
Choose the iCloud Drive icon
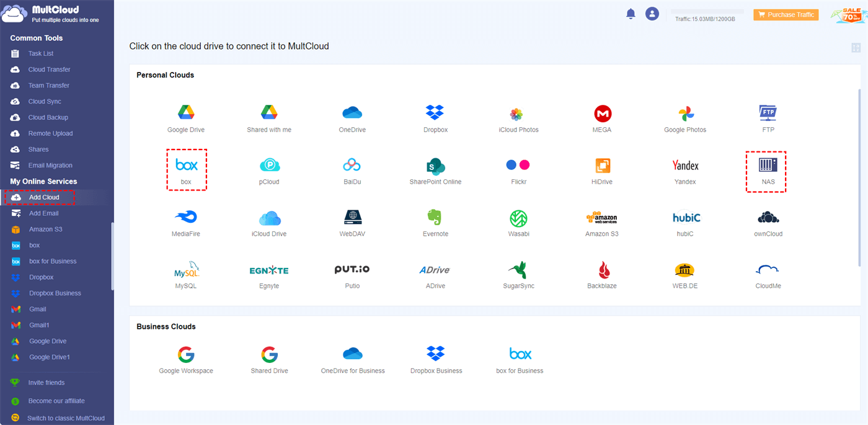coord(270,218)
